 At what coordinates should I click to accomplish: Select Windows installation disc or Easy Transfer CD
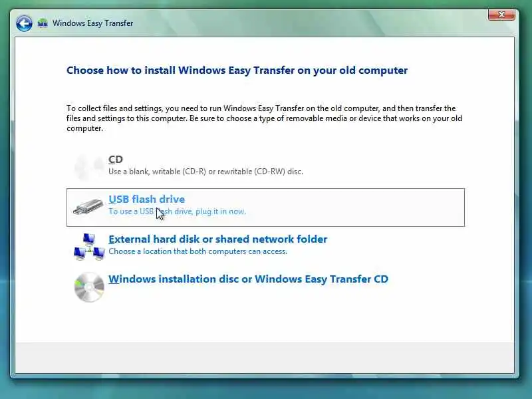click(248, 279)
